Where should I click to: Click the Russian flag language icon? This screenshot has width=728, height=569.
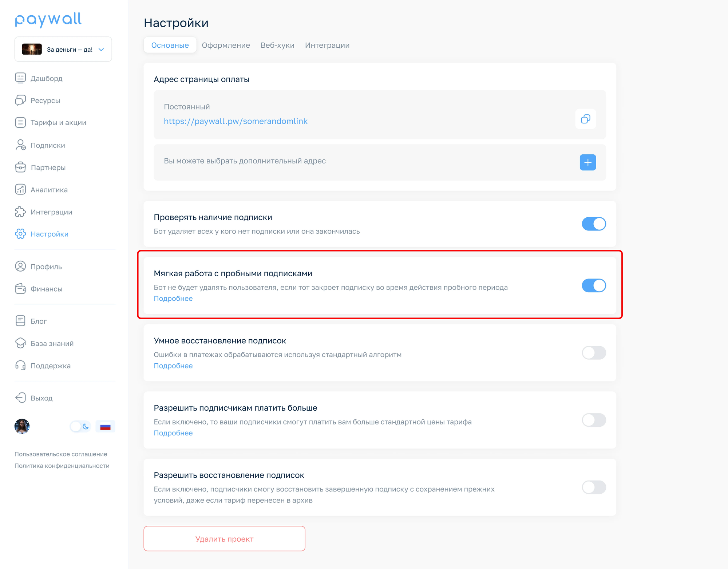coord(105,426)
